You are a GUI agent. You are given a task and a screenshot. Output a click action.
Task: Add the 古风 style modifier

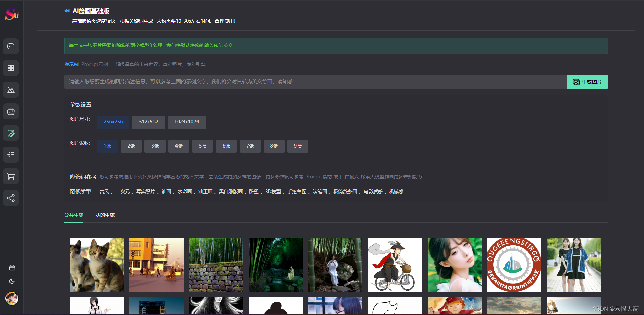coord(104,192)
